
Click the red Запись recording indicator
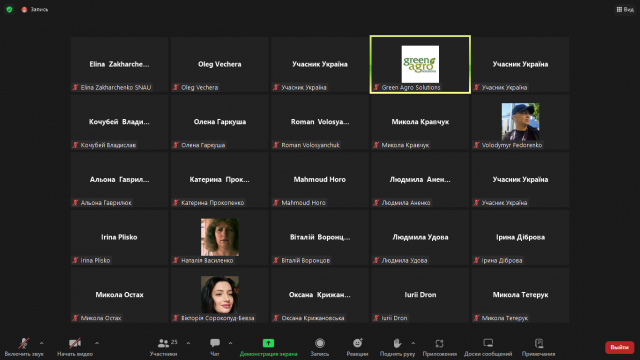tap(35, 9)
